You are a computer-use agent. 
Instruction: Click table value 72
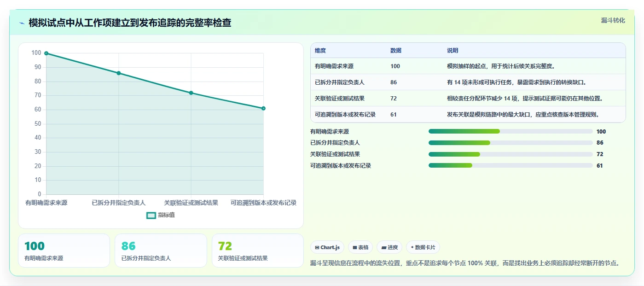394,99
